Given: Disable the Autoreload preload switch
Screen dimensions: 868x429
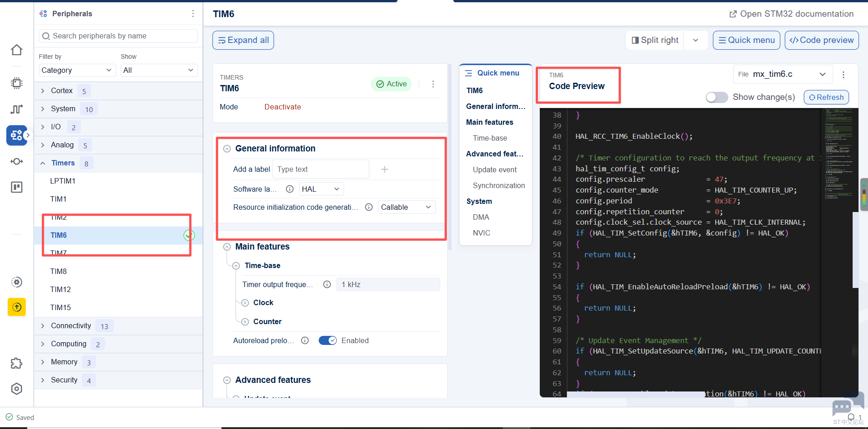Looking at the screenshot, I should click(x=328, y=340).
